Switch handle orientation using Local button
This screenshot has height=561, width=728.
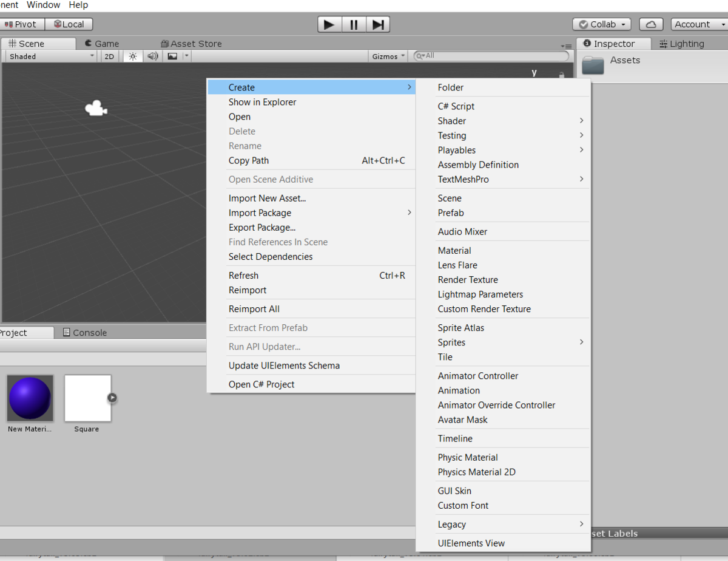(69, 24)
